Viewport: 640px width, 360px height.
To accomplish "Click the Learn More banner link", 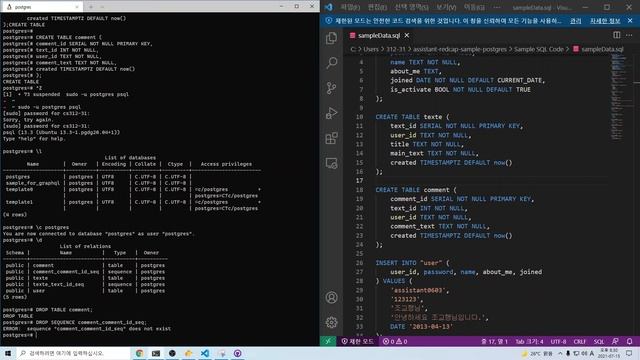I will coord(605,20).
